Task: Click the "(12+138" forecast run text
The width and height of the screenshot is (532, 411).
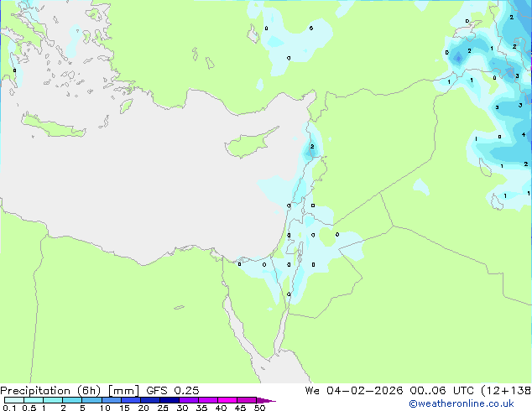Action: (x=506, y=391)
